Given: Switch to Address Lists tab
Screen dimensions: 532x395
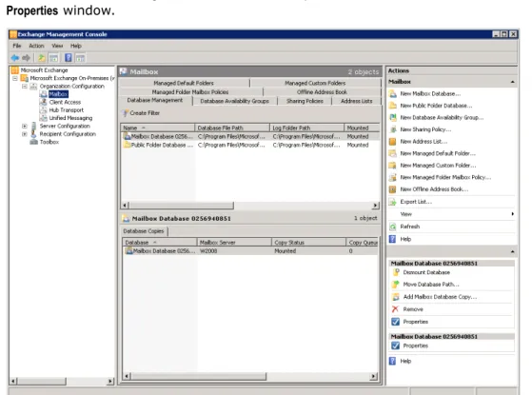Looking at the screenshot, I should 356,101.
